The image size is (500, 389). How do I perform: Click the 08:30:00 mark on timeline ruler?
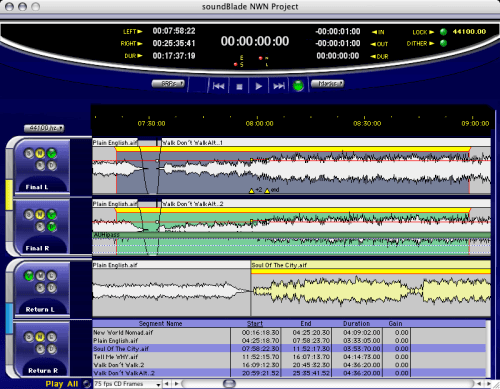pyautogui.click(x=367, y=124)
